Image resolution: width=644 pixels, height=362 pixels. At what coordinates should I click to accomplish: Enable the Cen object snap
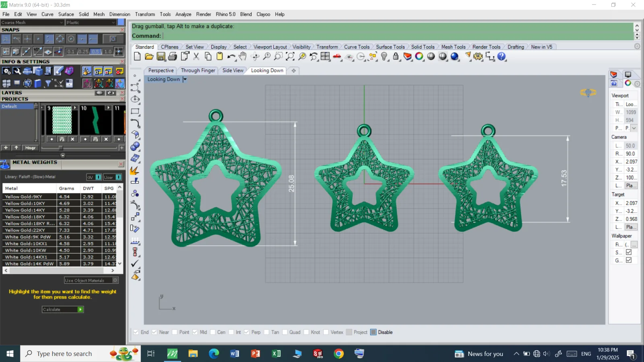click(213, 332)
